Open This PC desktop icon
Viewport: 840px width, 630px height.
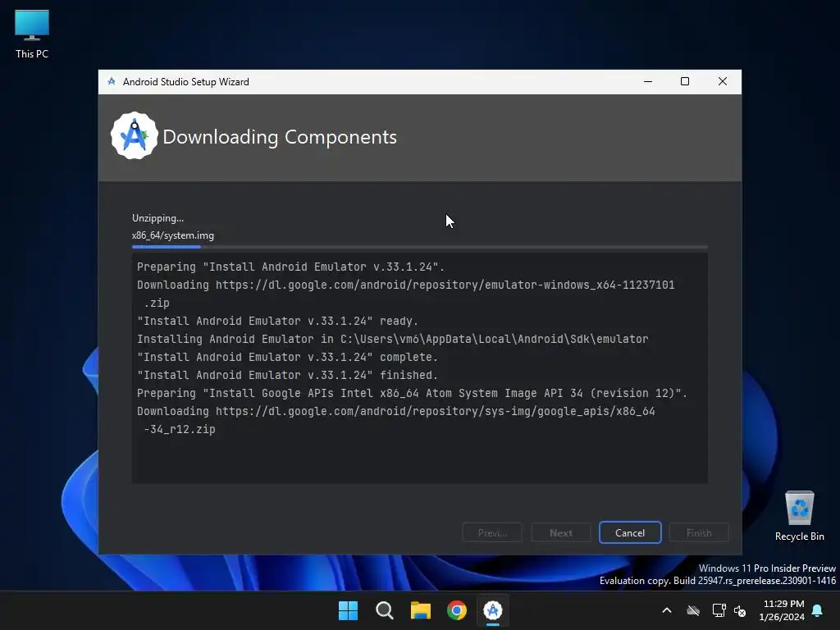pyautogui.click(x=32, y=34)
